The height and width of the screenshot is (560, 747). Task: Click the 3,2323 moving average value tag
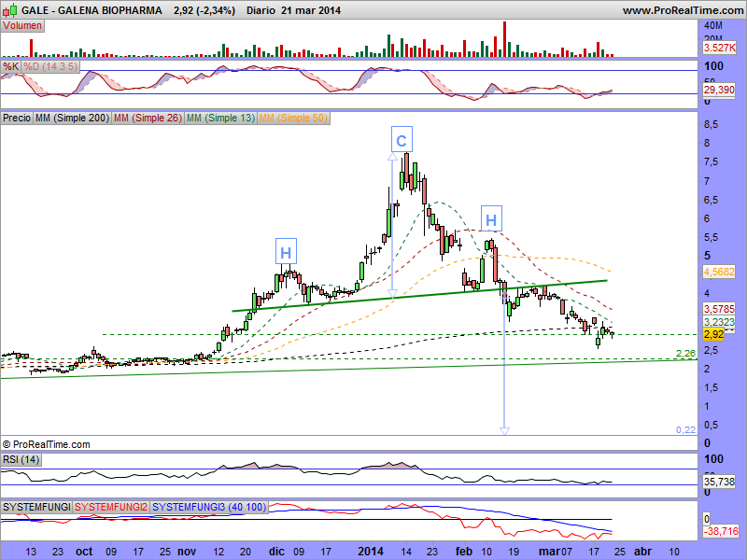tap(719, 322)
